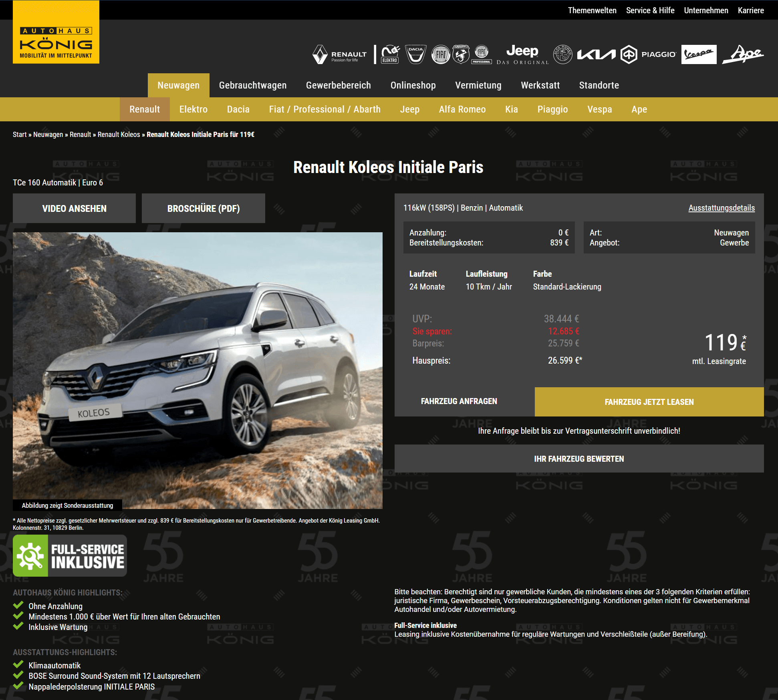The image size is (778, 700).
Task: Switch to Elektro submenu
Action: pyautogui.click(x=193, y=109)
